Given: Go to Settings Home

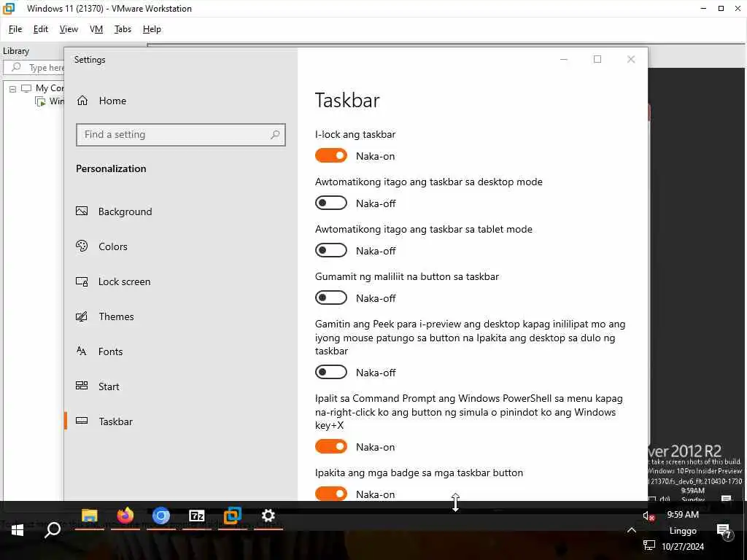Looking at the screenshot, I should [112, 101].
